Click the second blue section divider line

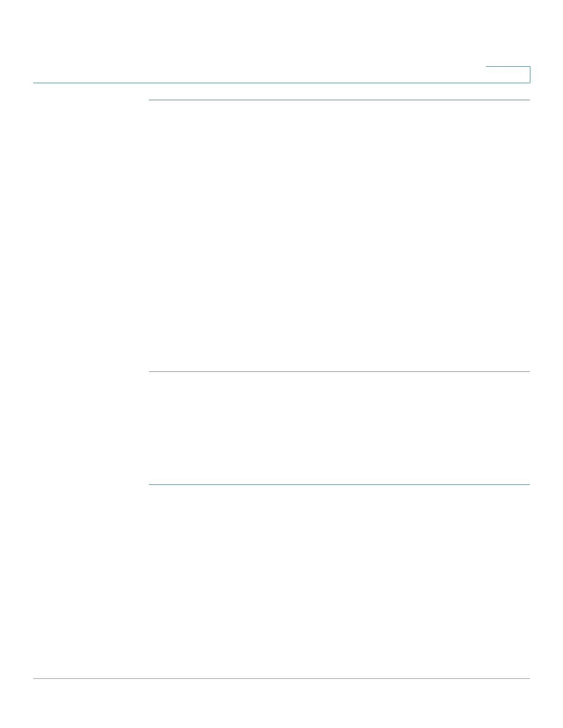[x=339, y=371]
